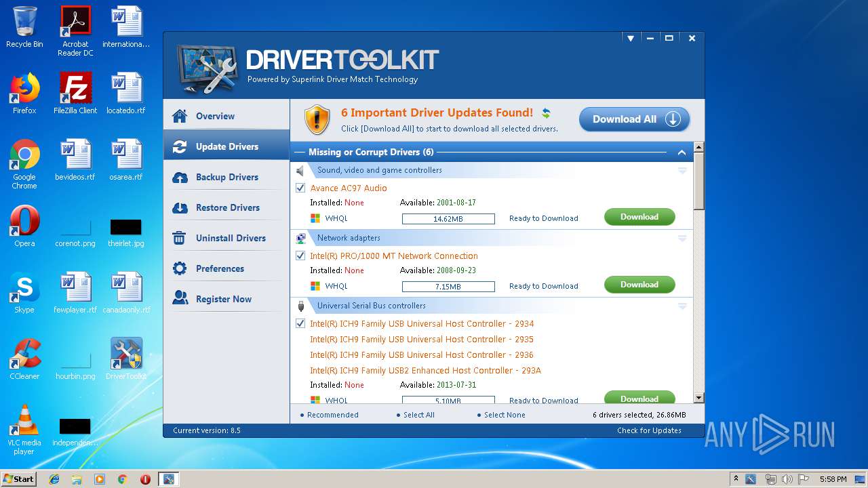Screen dimensions: 868x488
Task: Download the Avance AC97 Audio driver
Action: point(639,217)
